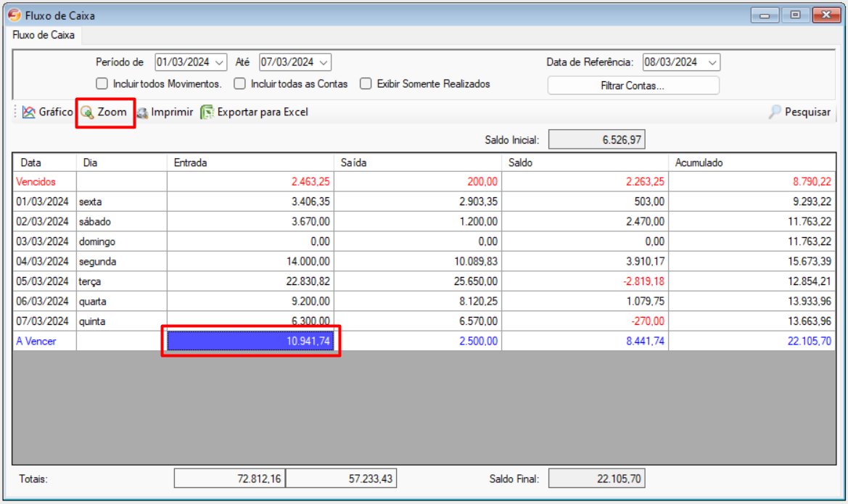The width and height of the screenshot is (848, 504).
Task: Select the saldo value 3.910,17
Action: [x=585, y=262]
